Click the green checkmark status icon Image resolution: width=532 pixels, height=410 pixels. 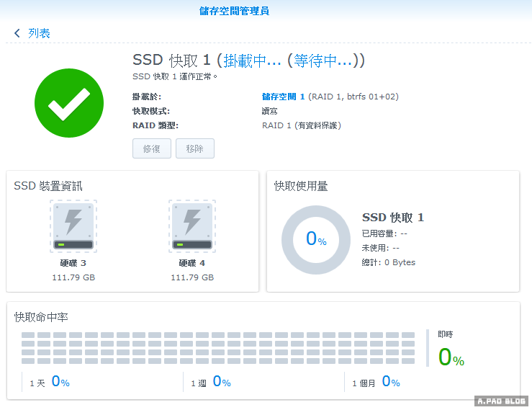tap(69, 104)
